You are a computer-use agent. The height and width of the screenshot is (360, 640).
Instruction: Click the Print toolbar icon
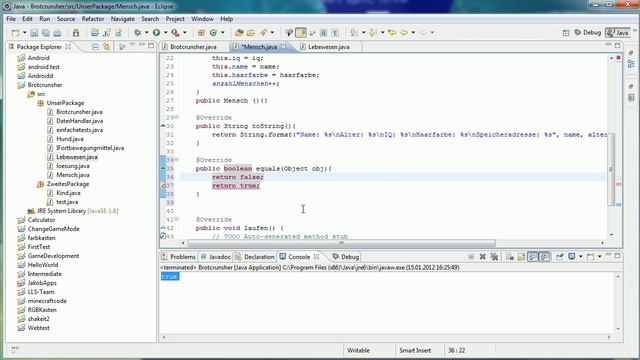(57, 33)
